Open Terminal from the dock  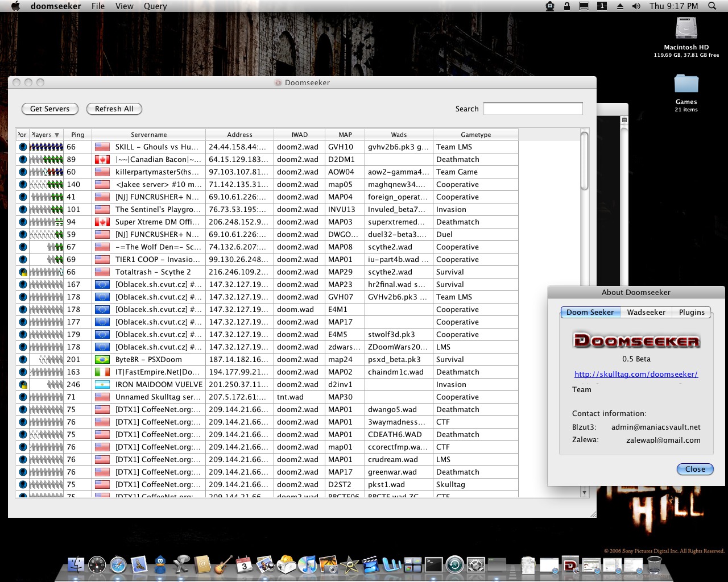point(433,564)
